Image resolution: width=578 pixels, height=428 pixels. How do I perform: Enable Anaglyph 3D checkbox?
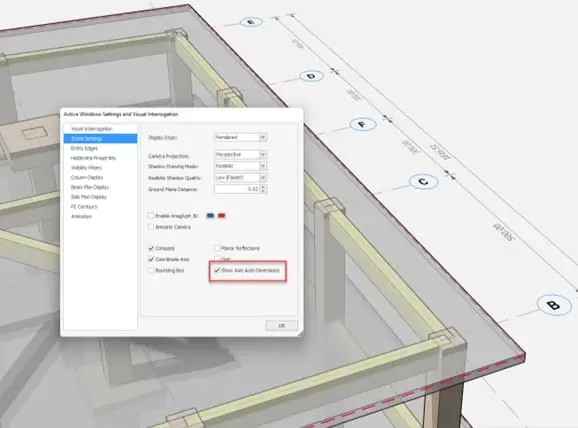[x=151, y=216]
